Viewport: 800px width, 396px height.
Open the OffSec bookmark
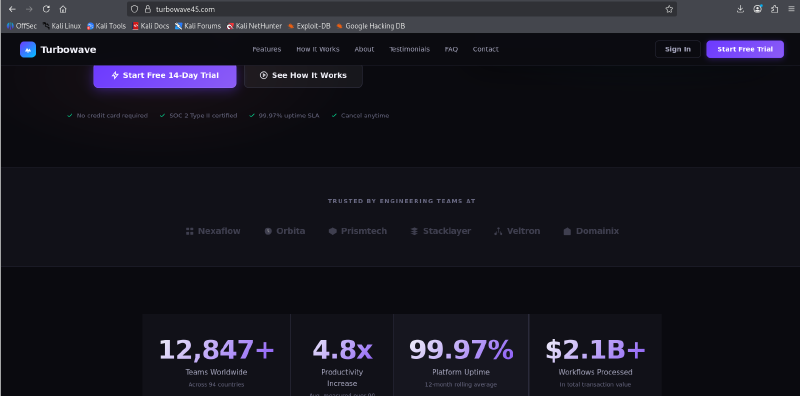[22, 26]
